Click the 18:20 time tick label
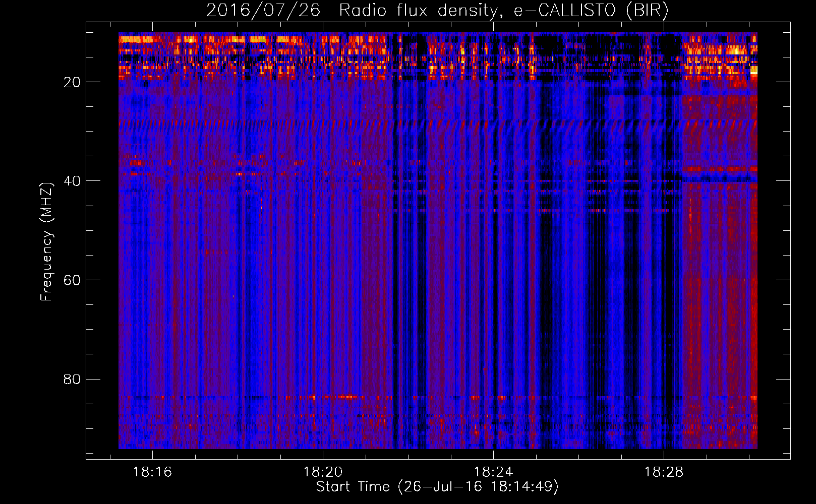This screenshot has height=504, width=816. click(x=323, y=472)
